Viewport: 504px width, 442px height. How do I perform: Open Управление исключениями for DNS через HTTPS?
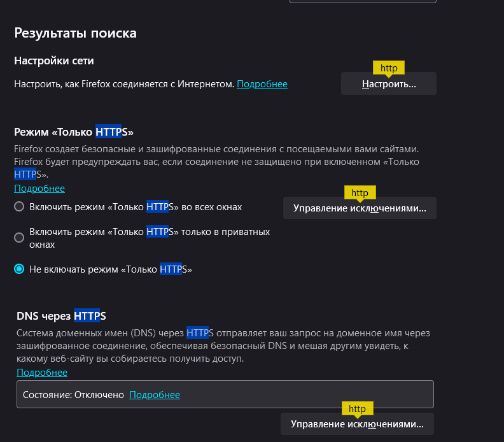click(x=357, y=424)
